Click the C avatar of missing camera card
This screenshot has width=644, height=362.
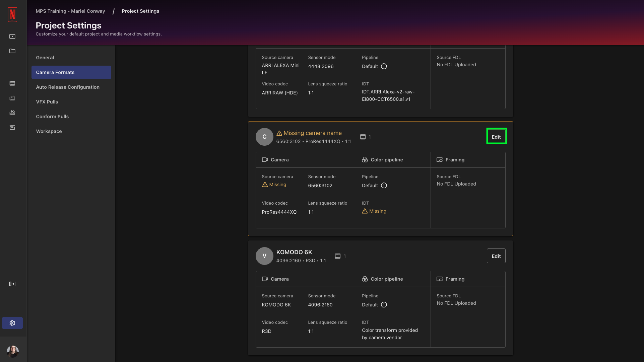pos(264,137)
